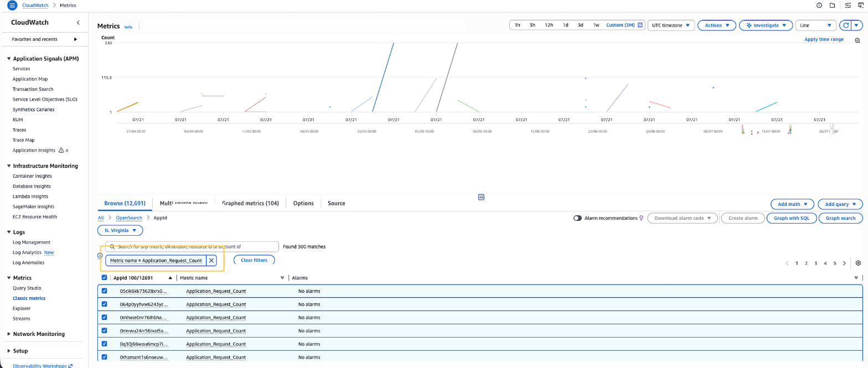Open the N. Virginia region dropdown

[x=120, y=230]
